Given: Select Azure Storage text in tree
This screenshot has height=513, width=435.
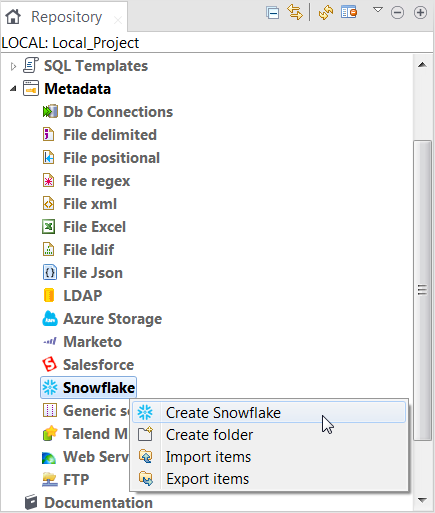Looking at the screenshot, I should tap(113, 319).
